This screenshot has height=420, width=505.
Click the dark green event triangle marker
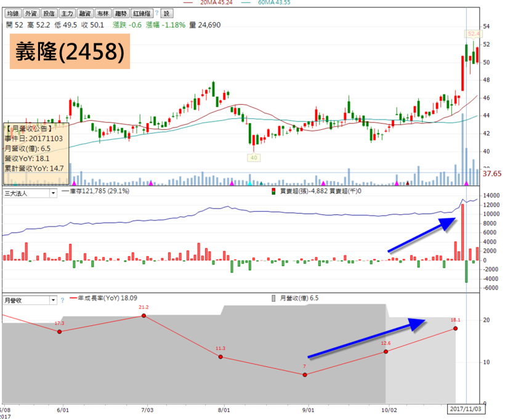point(261,184)
